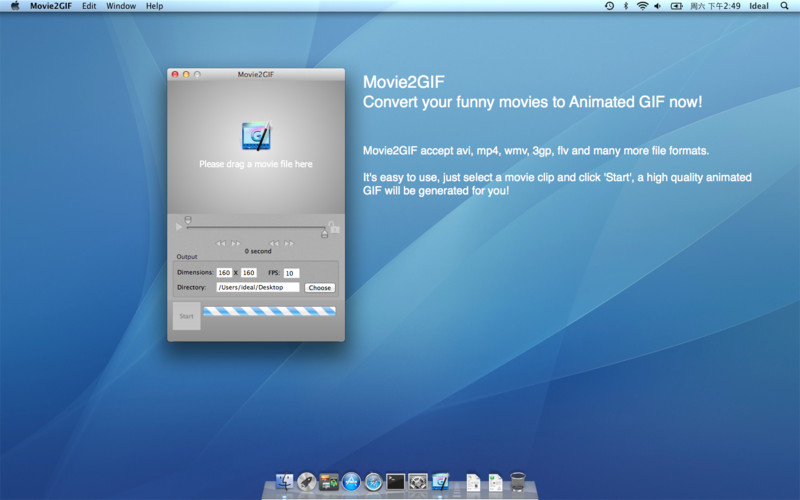Click the menu bar clock showing 2:49
Image resolution: width=800 pixels, height=500 pixels.
click(715, 6)
